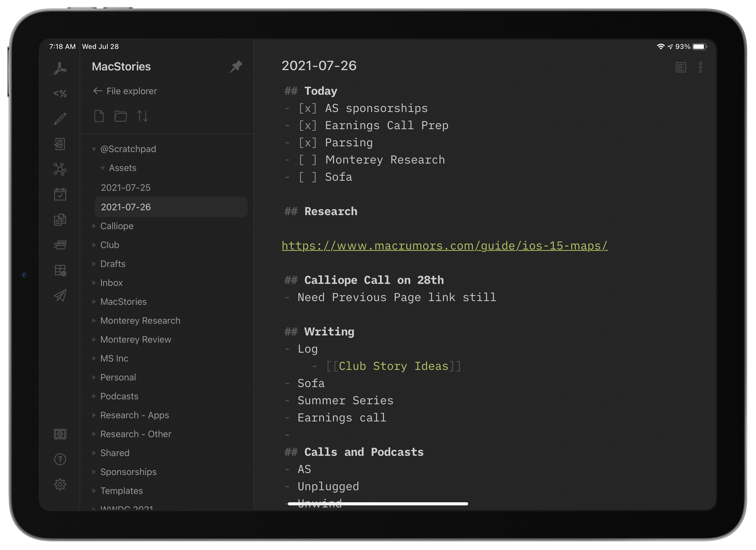This screenshot has height=550, width=756.
Task: Open the macrumors iOS 15 maps link
Action: click(x=444, y=246)
